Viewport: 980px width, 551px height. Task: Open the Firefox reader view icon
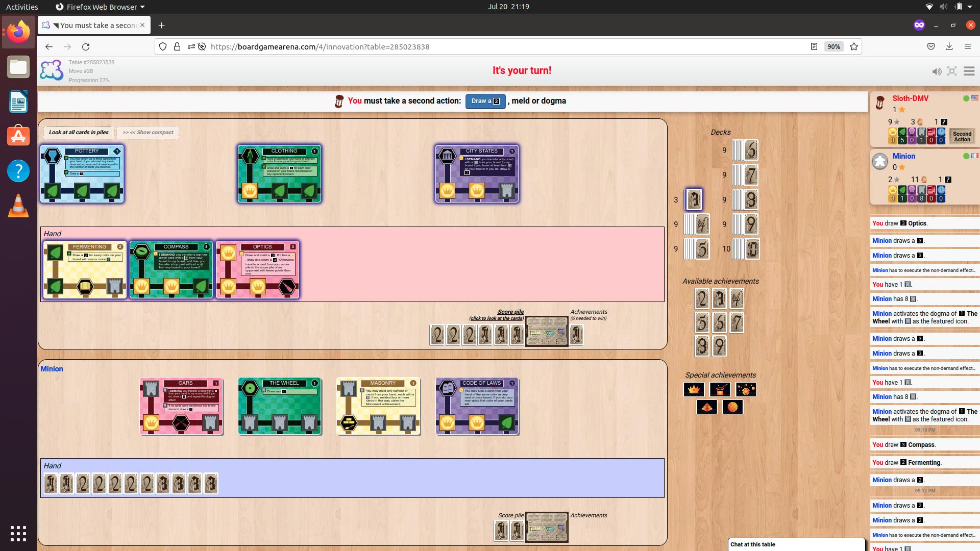tap(814, 46)
